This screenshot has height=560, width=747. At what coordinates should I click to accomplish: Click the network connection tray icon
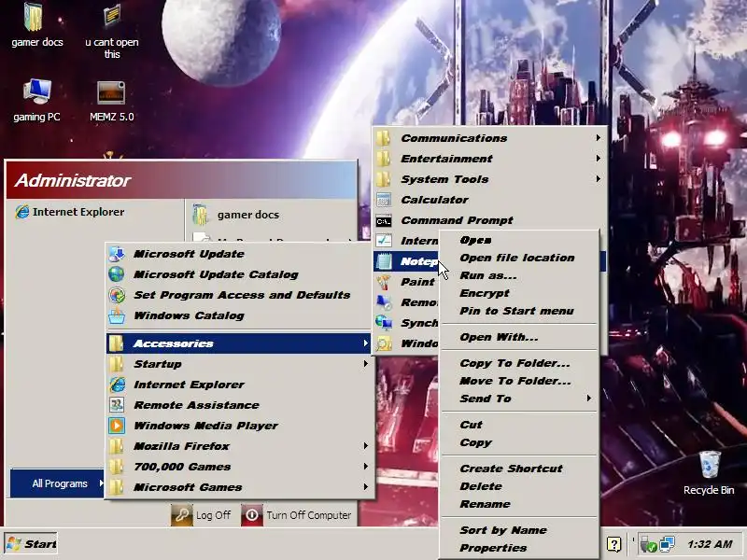click(667, 544)
